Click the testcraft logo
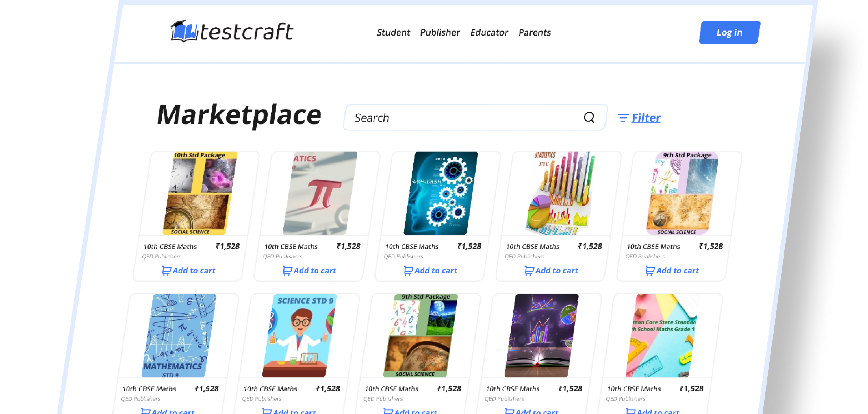868x414 pixels. tap(232, 31)
